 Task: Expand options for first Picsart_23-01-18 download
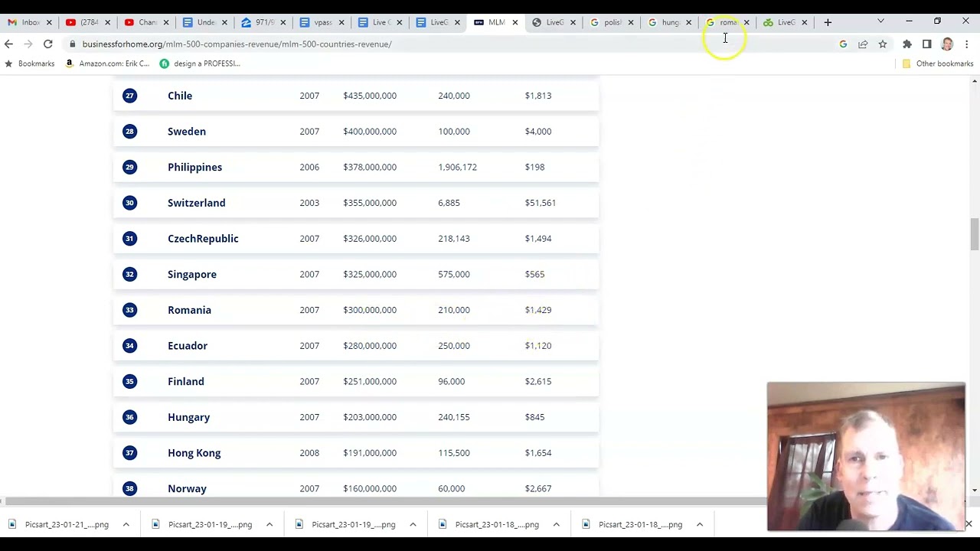click(x=556, y=524)
